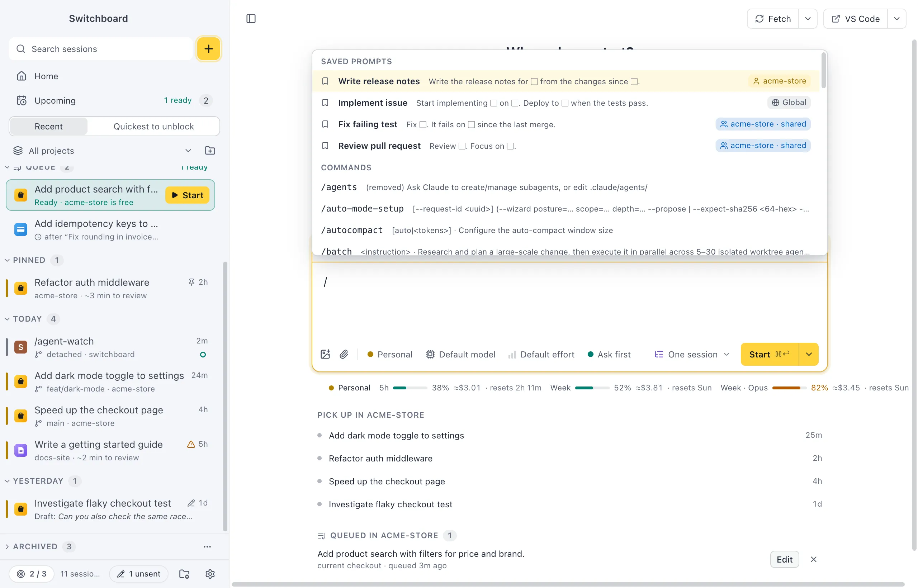Image resolution: width=918 pixels, height=588 pixels.
Task: Expand the Archived section
Action: (x=7, y=547)
